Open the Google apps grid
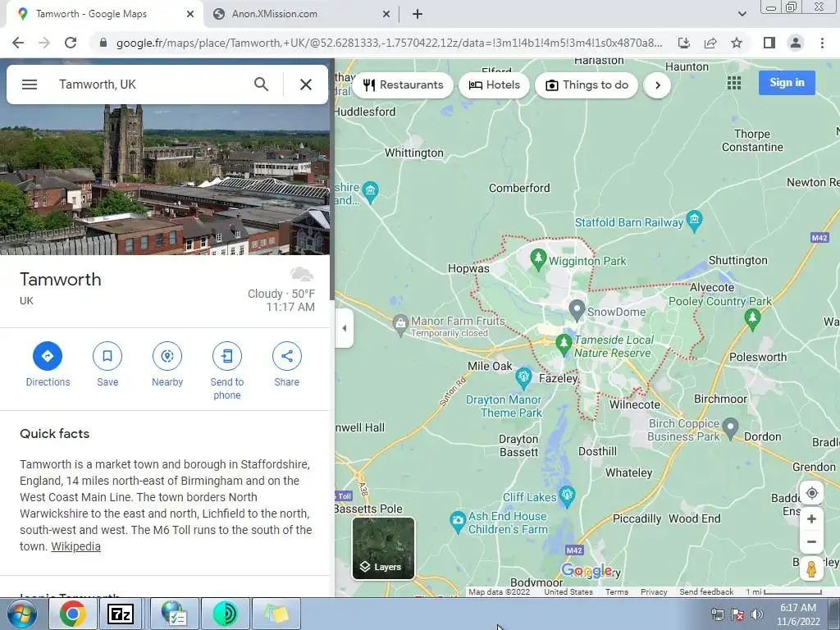This screenshot has height=630, width=840. click(x=734, y=83)
